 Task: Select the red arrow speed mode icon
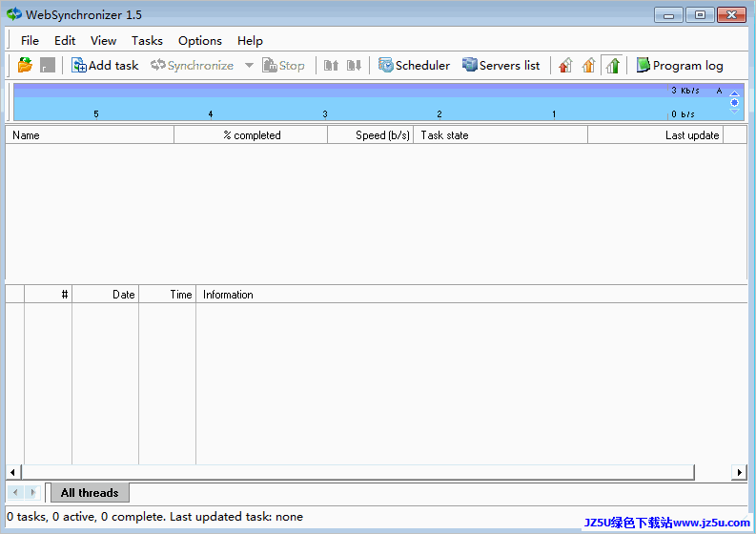coord(565,65)
